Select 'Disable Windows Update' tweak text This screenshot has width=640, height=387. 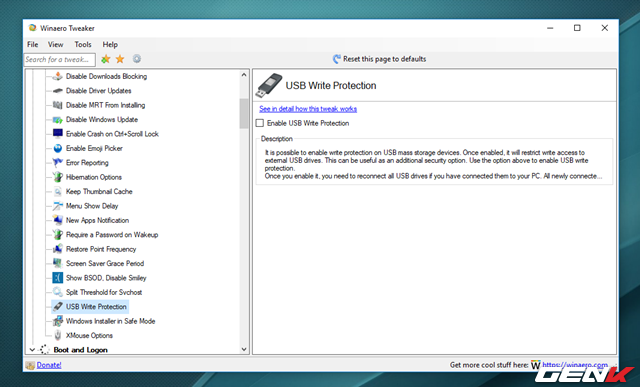(x=102, y=120)
